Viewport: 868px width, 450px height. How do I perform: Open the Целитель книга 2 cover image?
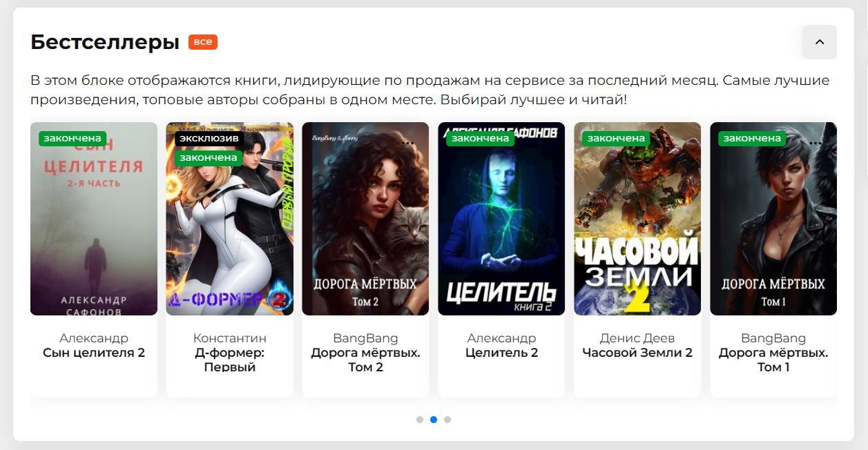pos(501,219)
